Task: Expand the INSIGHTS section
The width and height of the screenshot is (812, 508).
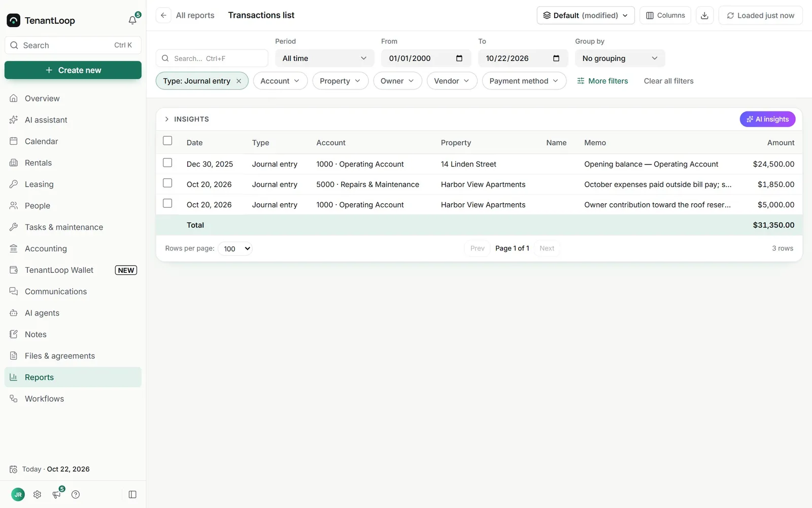Action: click(x=186, y=119)
